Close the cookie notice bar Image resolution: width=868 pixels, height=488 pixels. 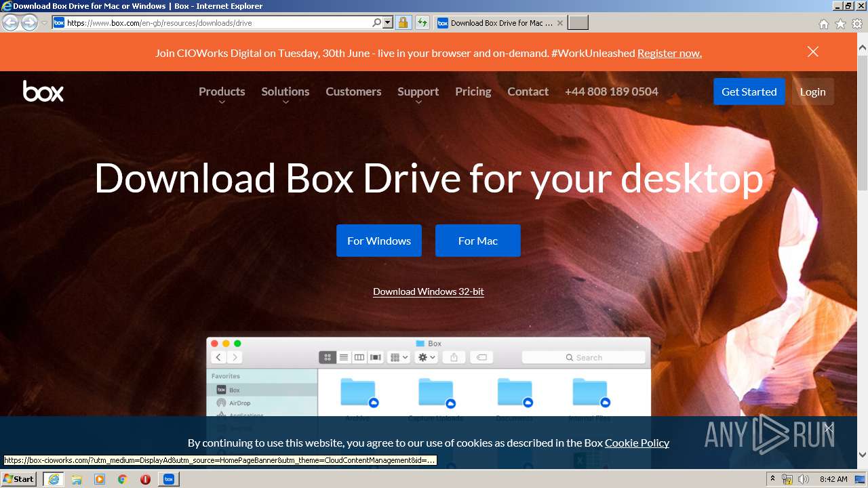tap(829, 428)
